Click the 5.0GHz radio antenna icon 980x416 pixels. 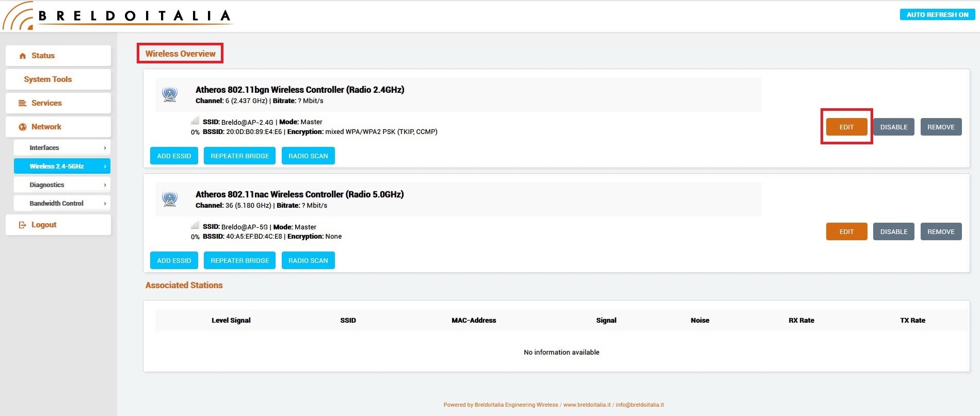tap(170, 199)
